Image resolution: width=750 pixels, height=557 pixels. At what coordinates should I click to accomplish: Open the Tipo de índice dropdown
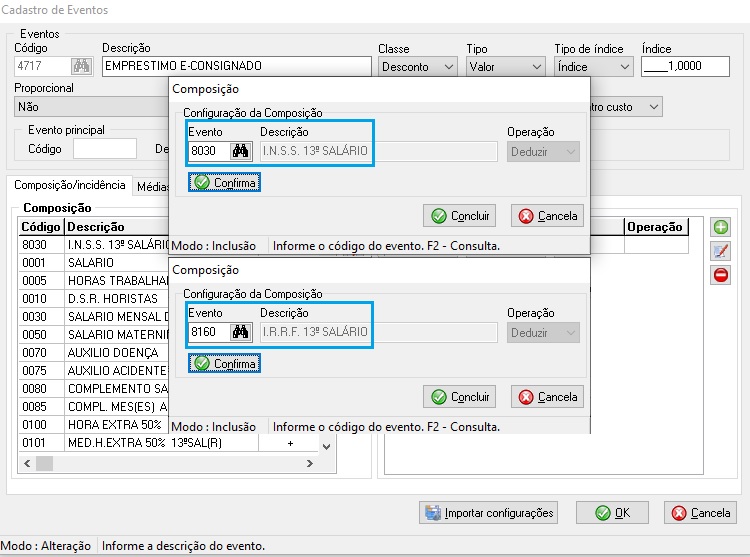(x=593, y=67)
